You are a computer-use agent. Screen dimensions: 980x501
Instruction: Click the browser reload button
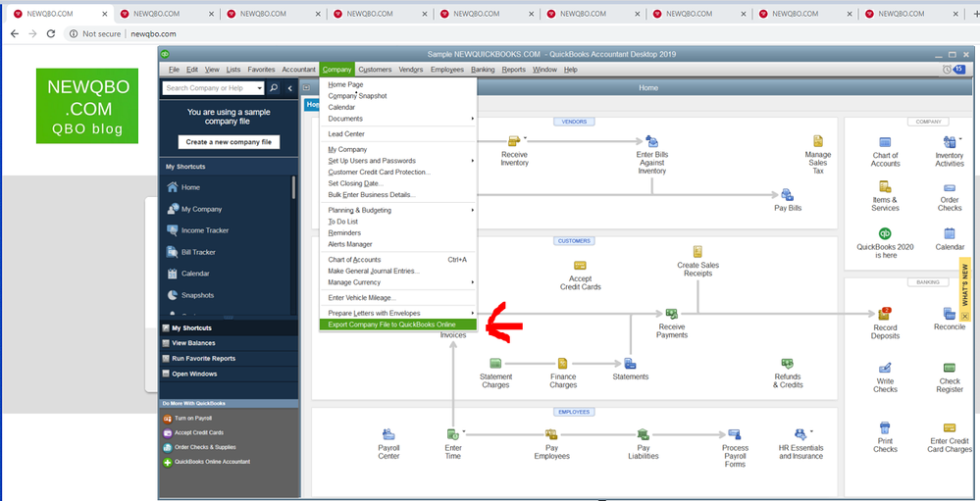coord(51,33)
